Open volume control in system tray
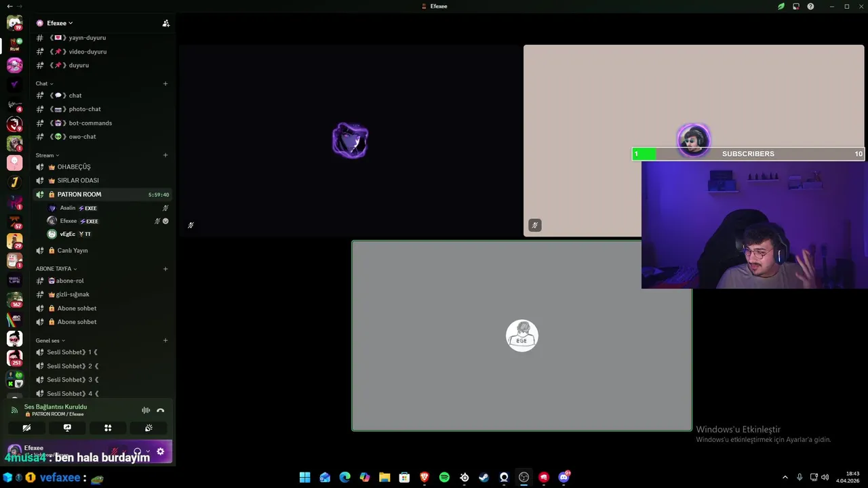The height and width of the screenshot is (488, 868). [825, 477]
